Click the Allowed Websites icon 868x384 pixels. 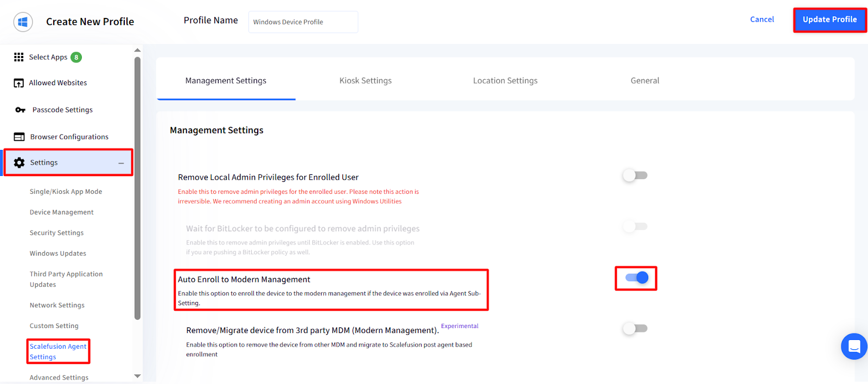pos(19,83)
